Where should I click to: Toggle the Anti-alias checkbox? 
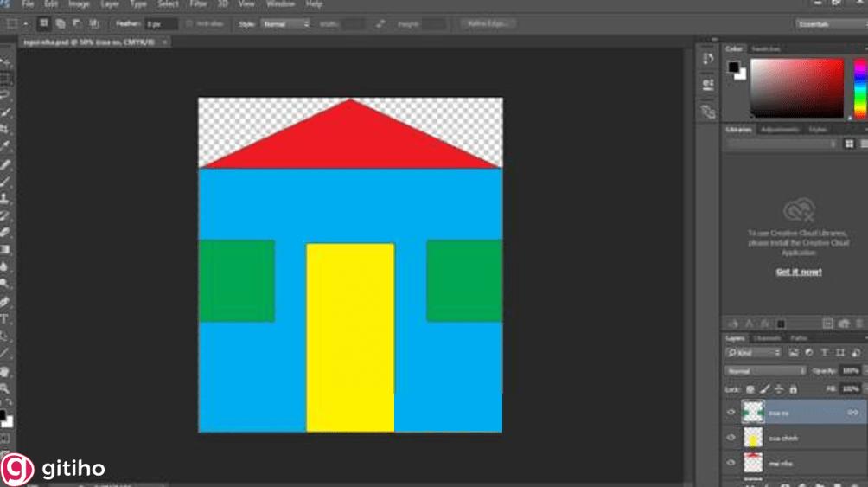pyautogui.click(x=189, y=24)
